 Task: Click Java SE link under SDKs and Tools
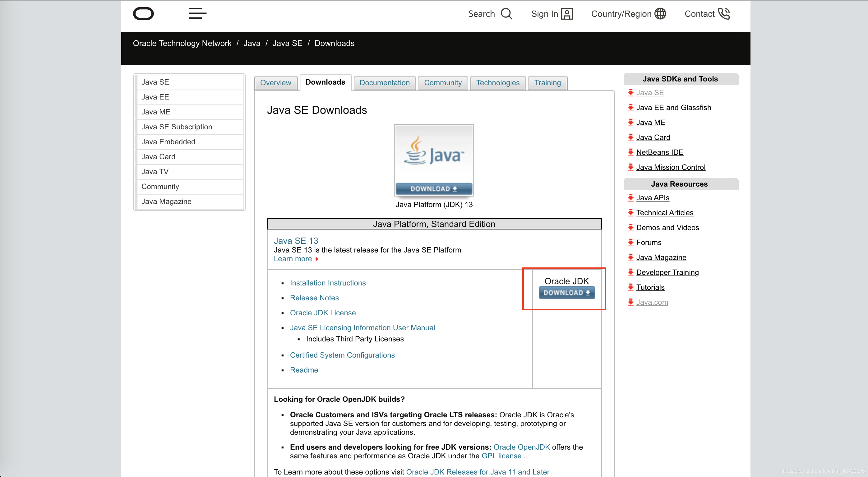[x=650, y=93]
